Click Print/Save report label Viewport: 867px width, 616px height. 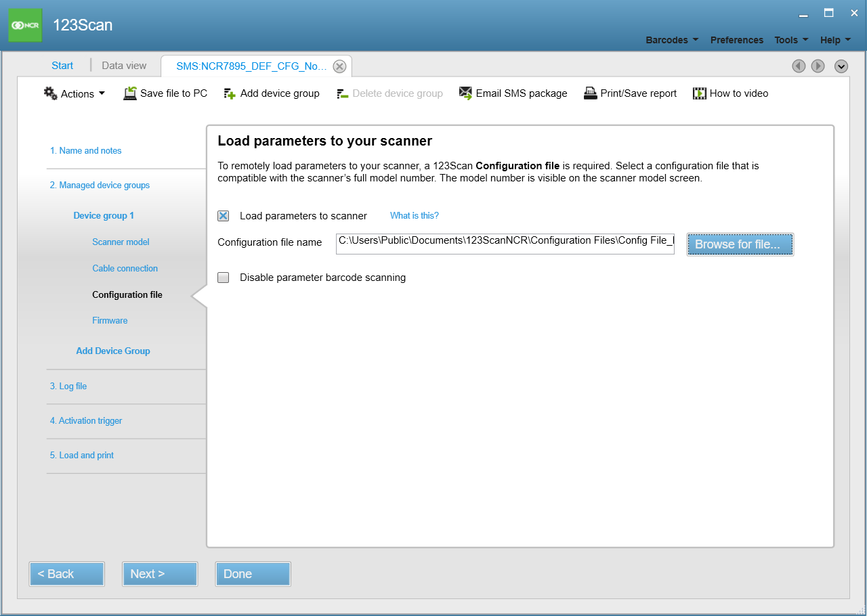coord(639,93)
